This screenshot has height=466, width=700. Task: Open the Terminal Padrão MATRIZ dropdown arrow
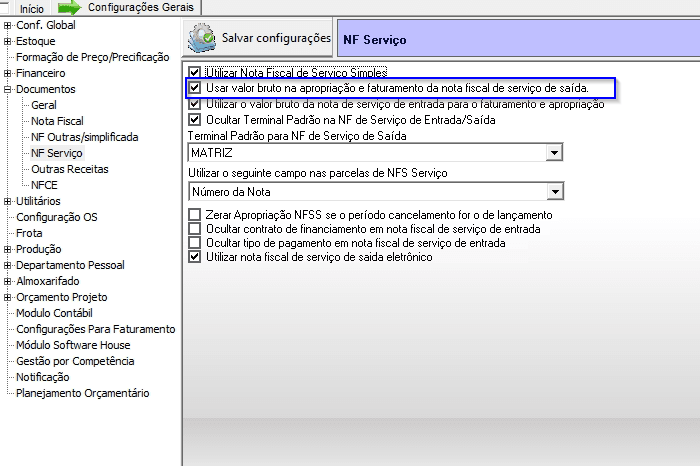(554, 153)
